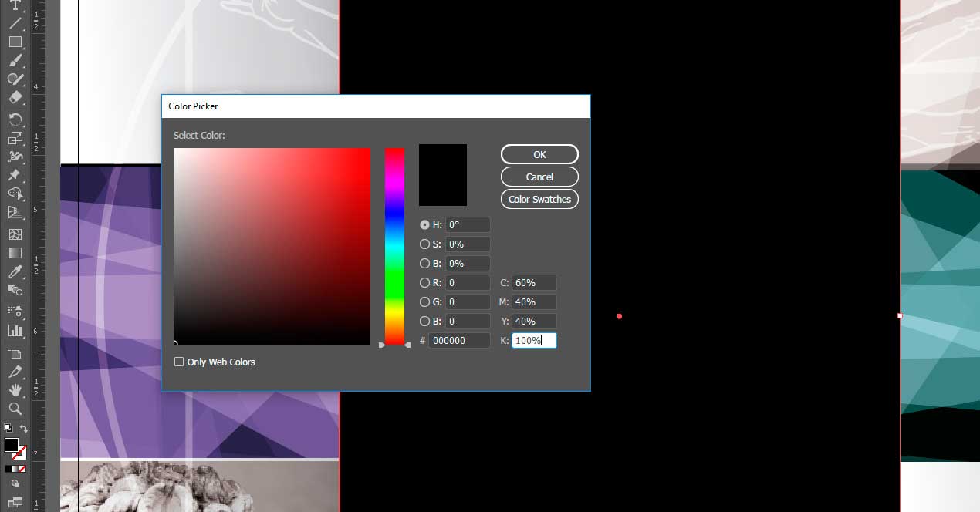Click inside the red color field square
Image resolution: width=980 pixels, height=512 pixels.
coord(272,246)
